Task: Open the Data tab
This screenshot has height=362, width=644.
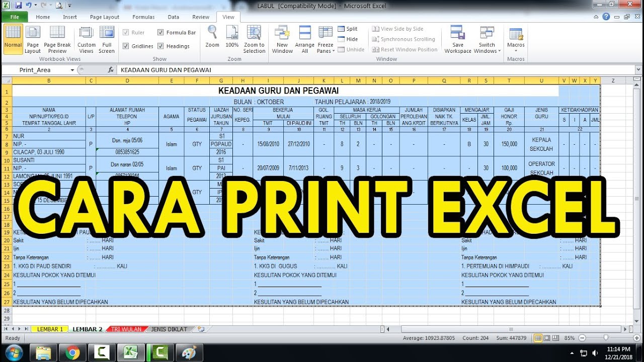Action: coord(174,17)
